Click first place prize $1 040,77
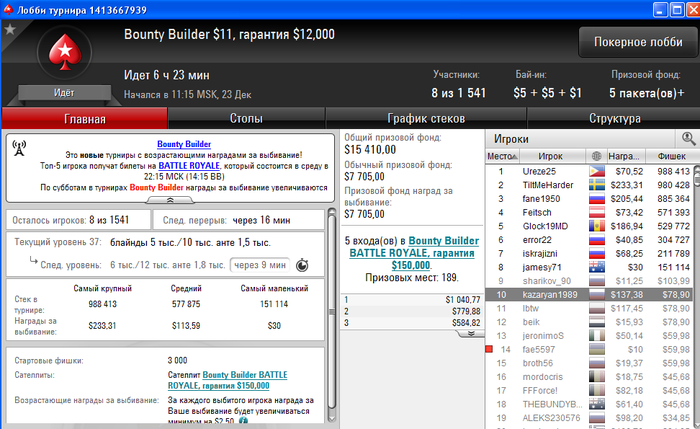700x429 pixels. (x=462, y=300)
